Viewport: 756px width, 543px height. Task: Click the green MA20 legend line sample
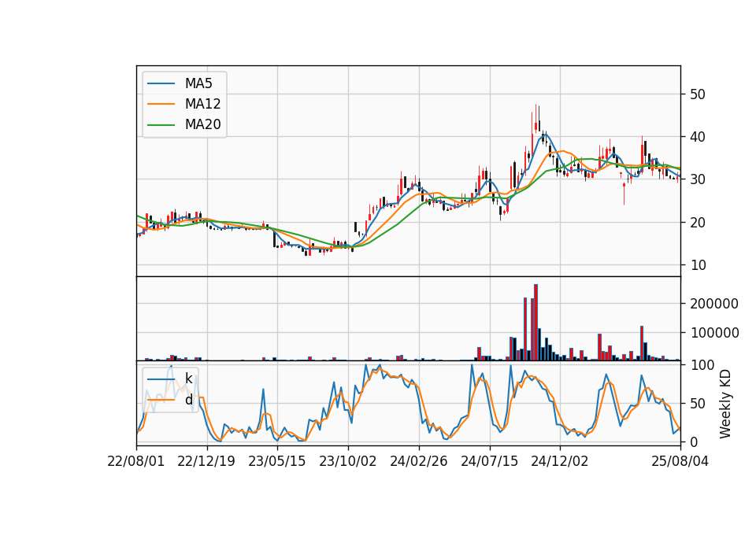coord(161,125)
